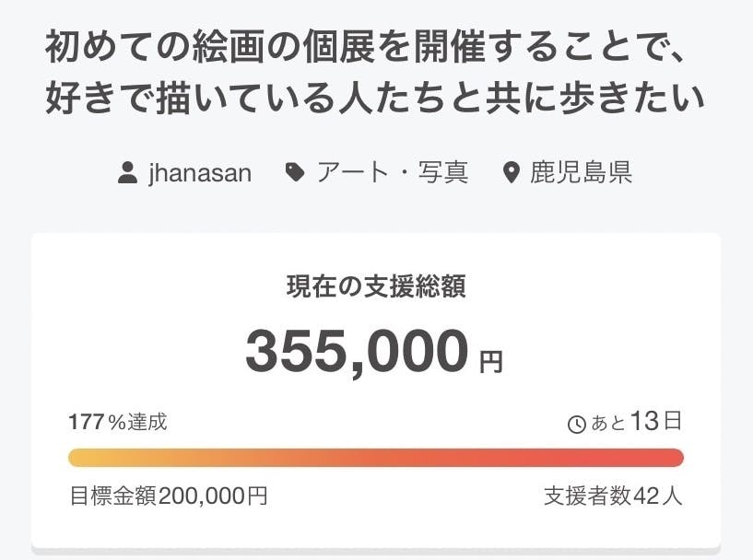Click the large 13 days number

pyautogui.click(x=646, y=421)
